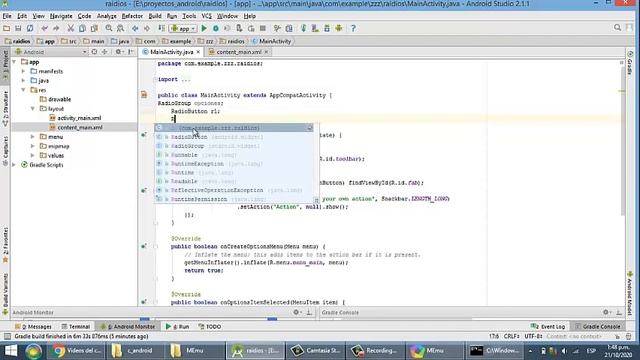Click the Help question mark icon

(x=353, y=28)
